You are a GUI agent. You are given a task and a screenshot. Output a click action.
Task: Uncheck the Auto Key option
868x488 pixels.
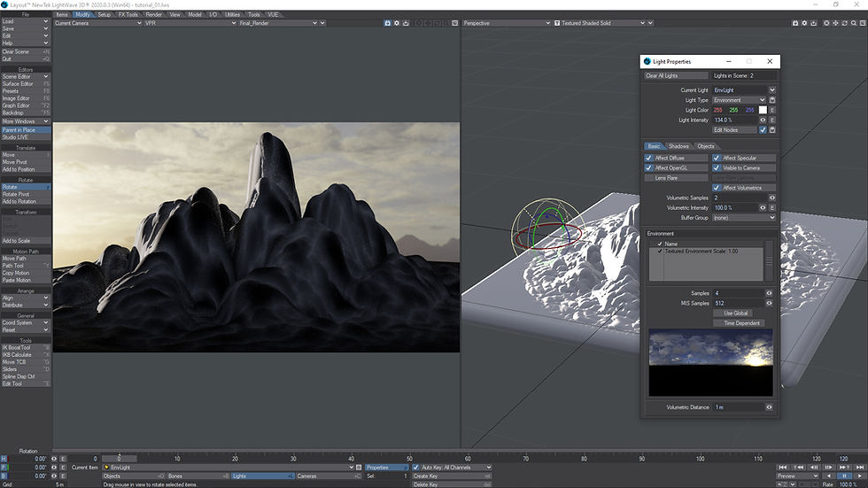click(416, 467)
